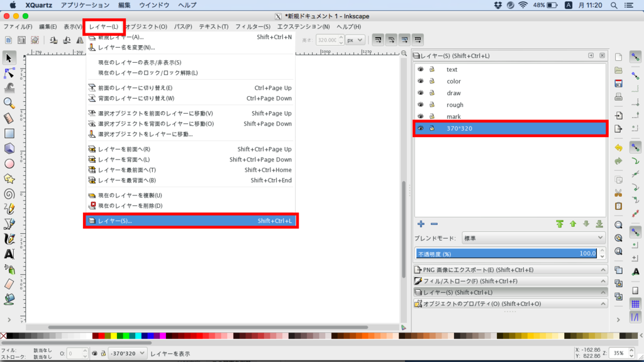The height and width of the screenshot is (362, 644).
Task: Select the Ellipse circle tool
Action: click(9, 164)
